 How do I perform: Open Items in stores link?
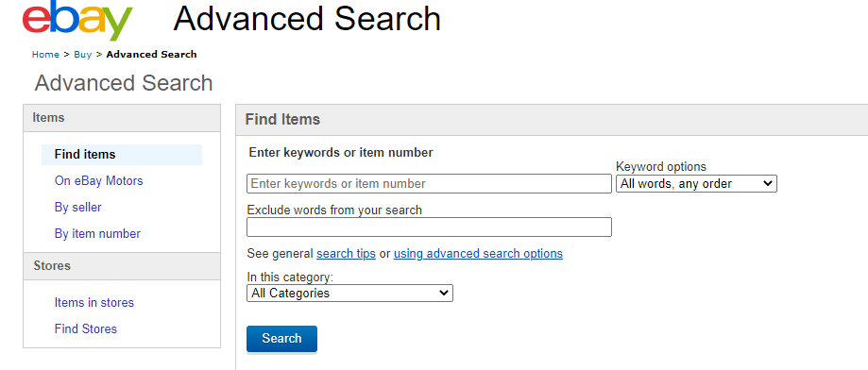[x=94, y=303]
